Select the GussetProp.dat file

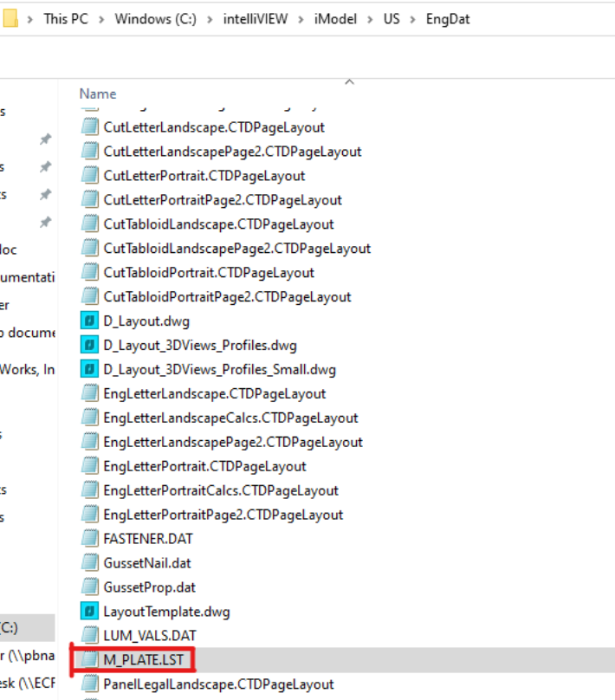pyautogui.click(x=149, y=587)
